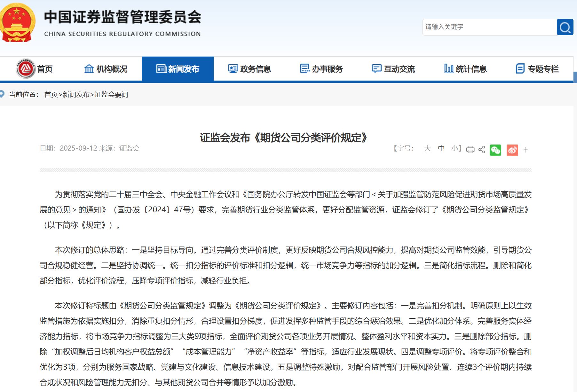This screenshot has width=577, height=392.
Task: Click the page icon beside 专题专栏
Action: click(x=520, y=68)
